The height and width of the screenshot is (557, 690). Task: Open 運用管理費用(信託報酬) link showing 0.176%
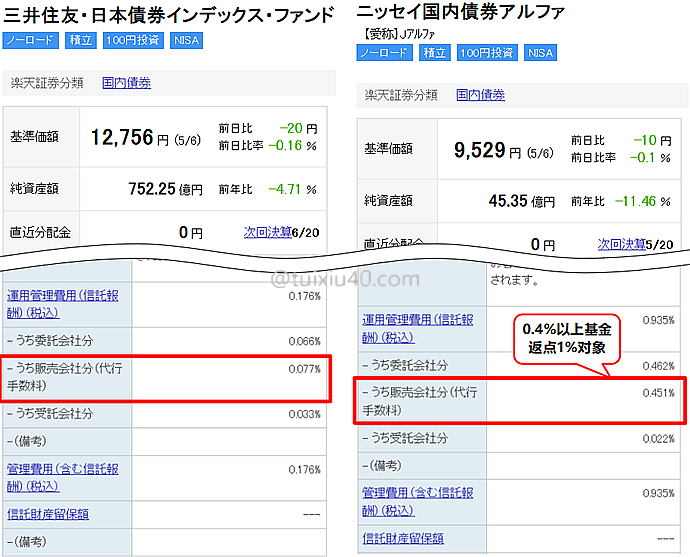[x=63, y=304]
